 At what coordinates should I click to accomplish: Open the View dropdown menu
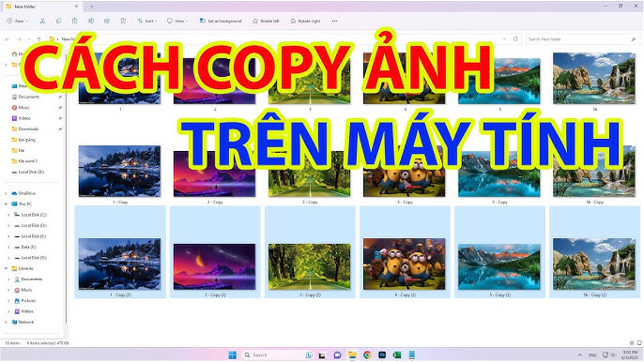pos(177,21)
